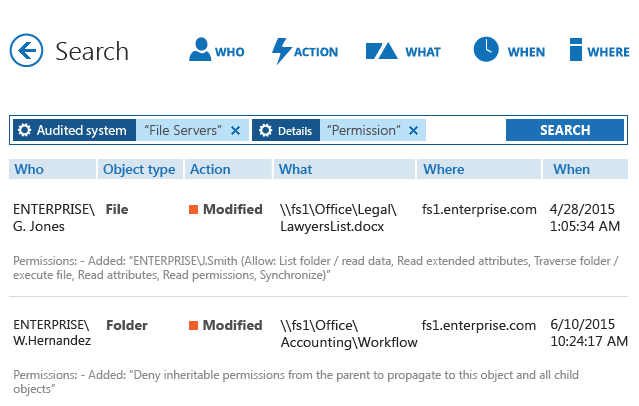Open the Accounting\Workflow folder path entry
This screenshot has width=639, height=406.
(348, 334)
